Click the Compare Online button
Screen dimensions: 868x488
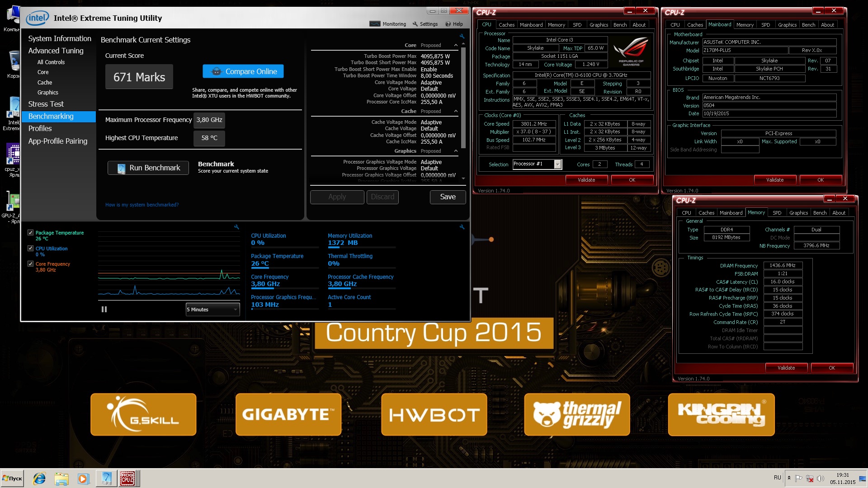pyautogui.click(x=243, y=71)
